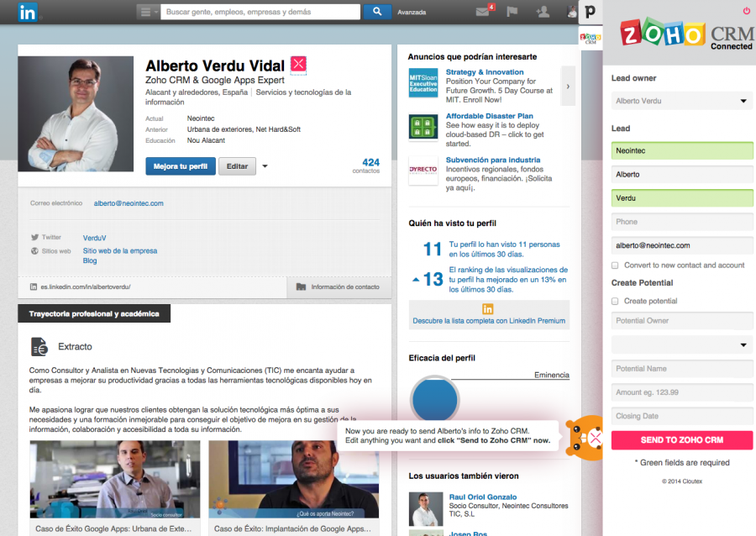Click the pink X icon beside Alberto Verdu Vidal
The image size is (756, 536).
click(x=298, y=64)
